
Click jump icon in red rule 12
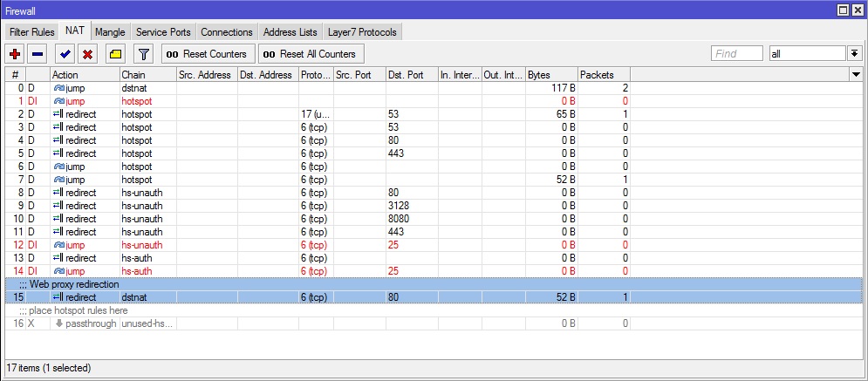[x=58, y=245]
